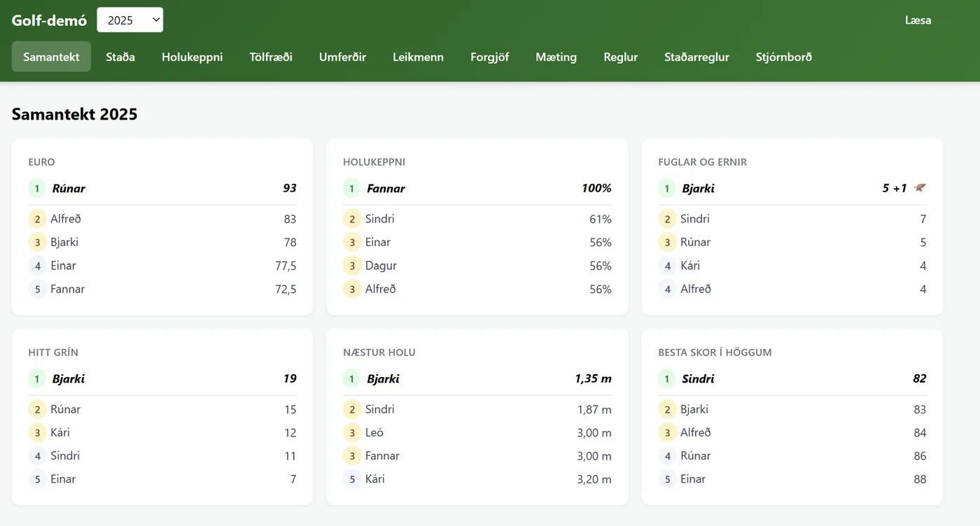Image resolution: width=980 pixels, height=526 pixels.
Task: Click Alfreð in the EURO card
Action: [66, 219]
